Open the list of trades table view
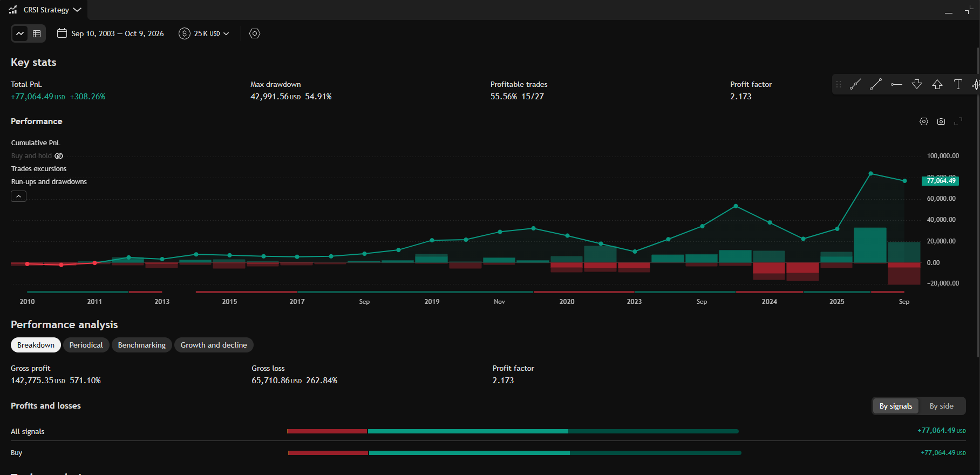Screen dimensions: 980x475 37,33
